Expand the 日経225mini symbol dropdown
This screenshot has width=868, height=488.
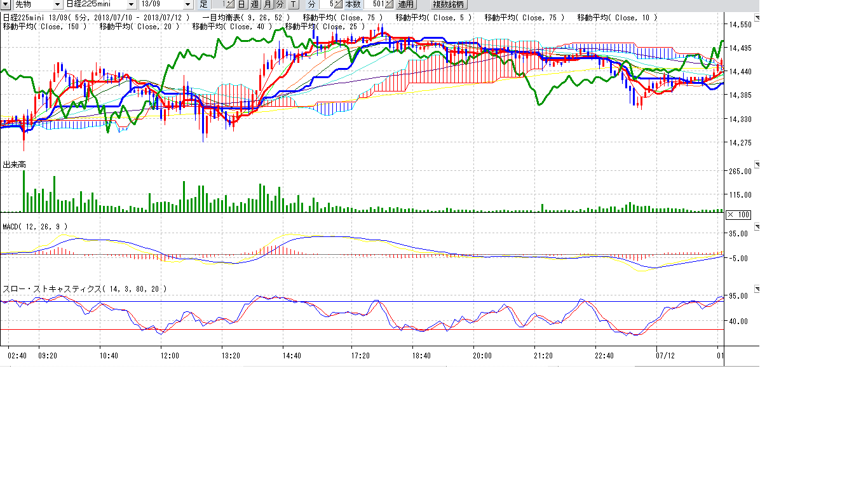click(x=132, y=4)
